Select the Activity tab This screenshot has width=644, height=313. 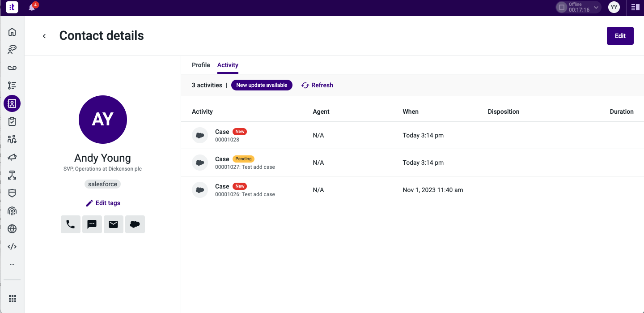(228, 65)
